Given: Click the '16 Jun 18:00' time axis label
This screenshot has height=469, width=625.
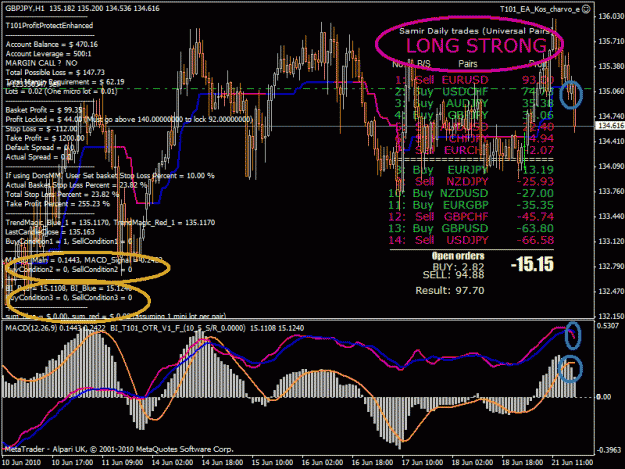Looking at the screenshot, I should [372, 463].
